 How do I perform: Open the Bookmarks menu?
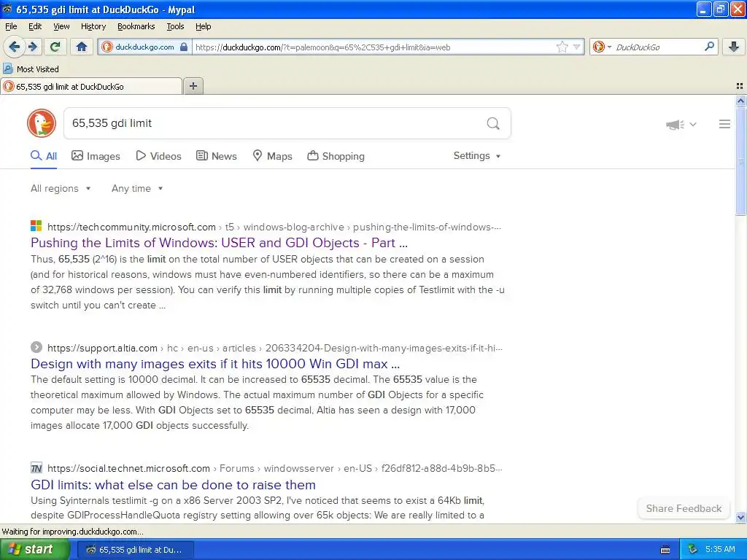136,26
